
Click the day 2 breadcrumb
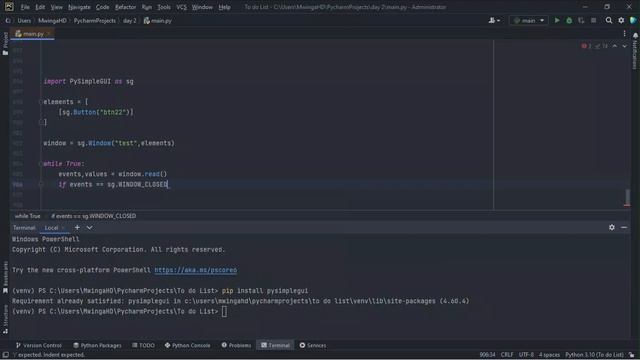(129, 20)
